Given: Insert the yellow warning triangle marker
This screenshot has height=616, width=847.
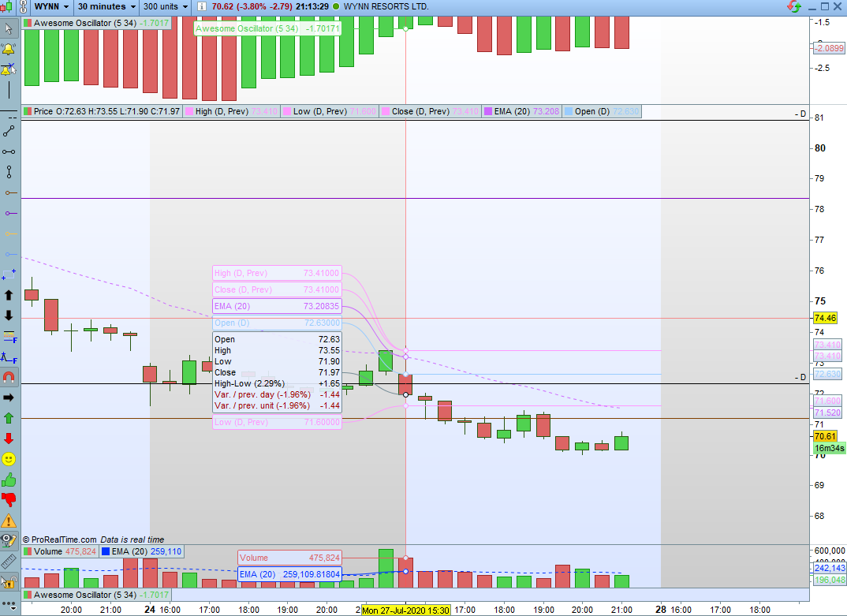Looking at the screenshot, I should coord(9,521).
